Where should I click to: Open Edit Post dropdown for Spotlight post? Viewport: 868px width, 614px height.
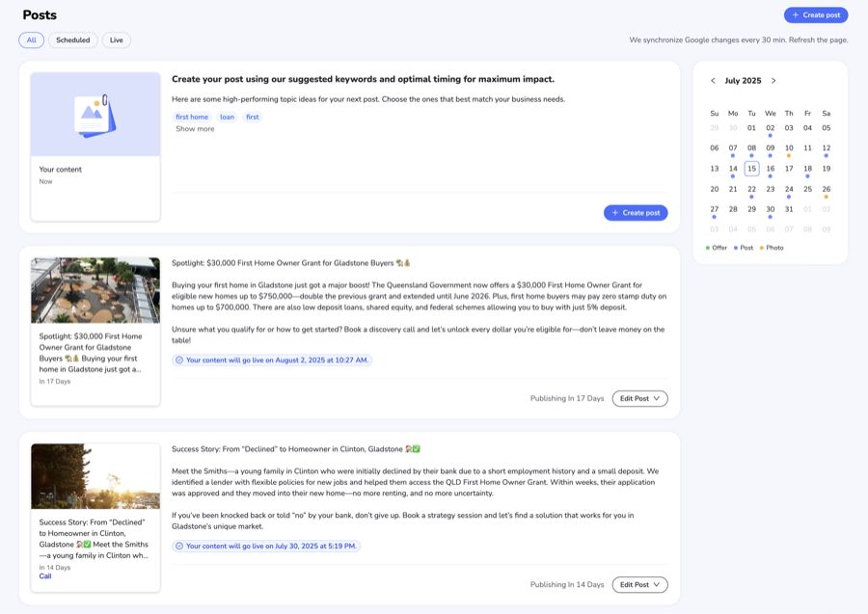(639, 398)
